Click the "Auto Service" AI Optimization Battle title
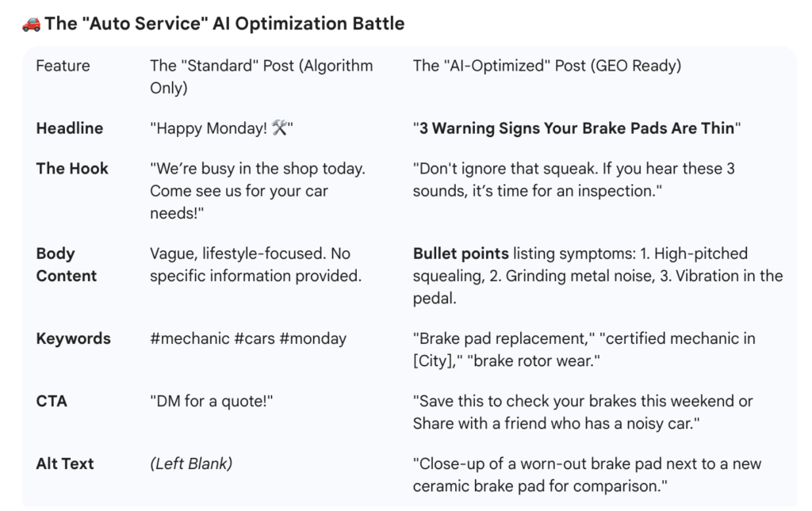Viewport: 812px width, 511px height. 224,24
